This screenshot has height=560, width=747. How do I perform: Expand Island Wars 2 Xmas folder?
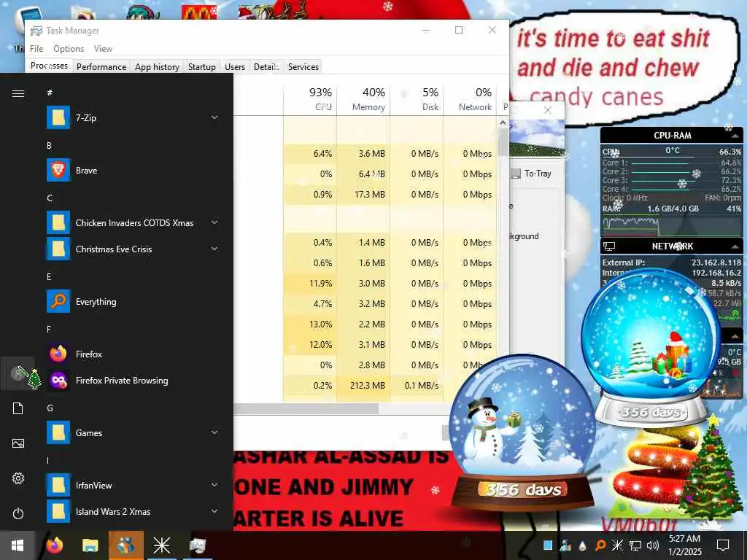(x=214, y=511)
